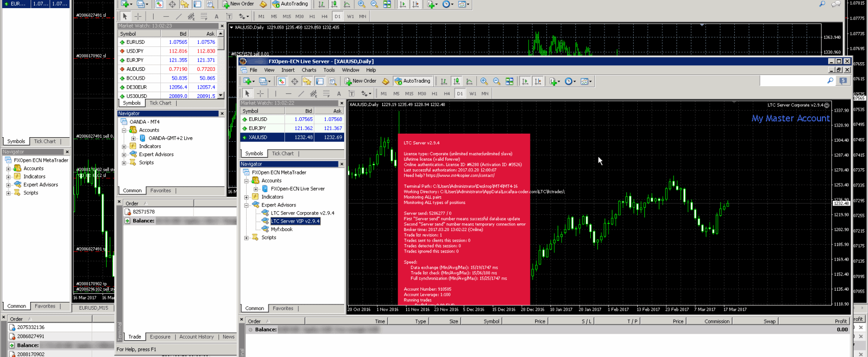
Task: Close Navigator panel in FXOpen-ECN Live Server window
Action: click(342, 164)
